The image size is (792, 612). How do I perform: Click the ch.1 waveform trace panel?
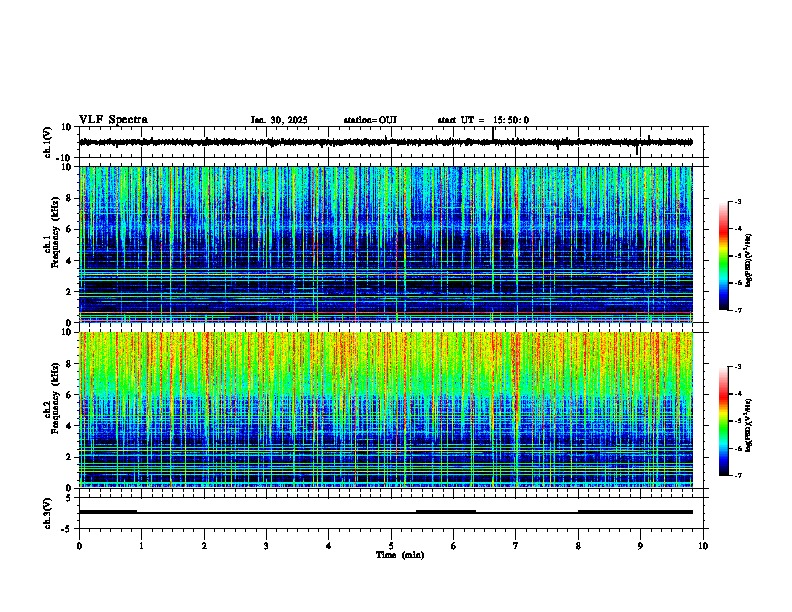391,142
